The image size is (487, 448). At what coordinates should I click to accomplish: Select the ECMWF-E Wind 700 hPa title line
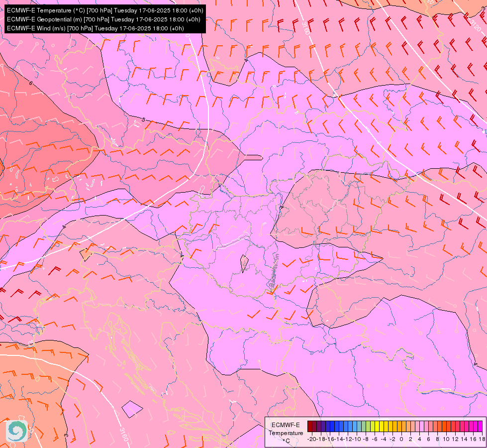click(x=96, y=28)
